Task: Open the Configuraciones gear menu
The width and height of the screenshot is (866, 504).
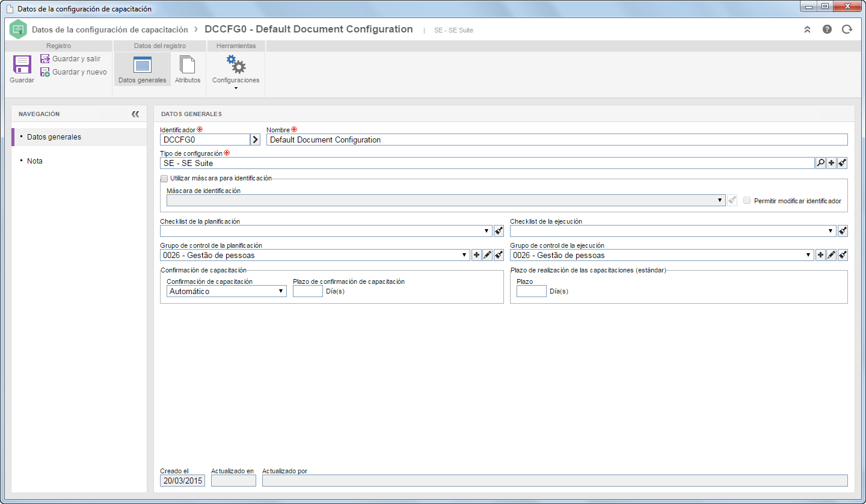Action: coord(236,72)
